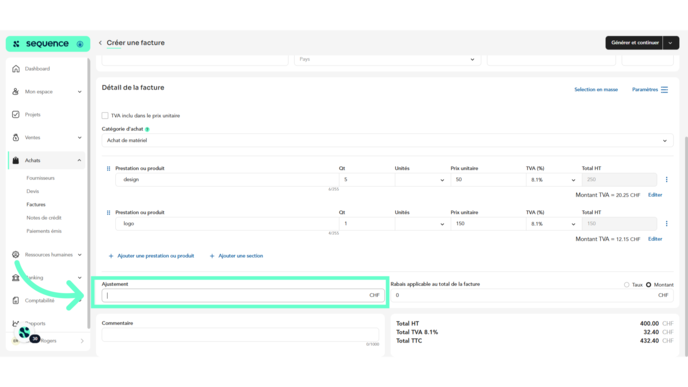Expand arrow next to Générer et continuer

(x=670, y=43)
